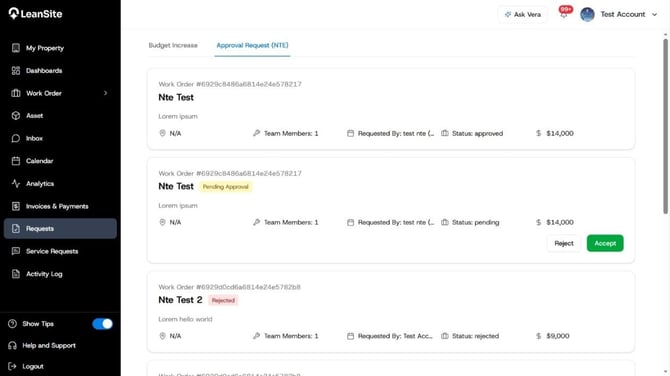Switch to the Budget Increase tab
This screenshot has width=670, height=376.
pos(173,45)
